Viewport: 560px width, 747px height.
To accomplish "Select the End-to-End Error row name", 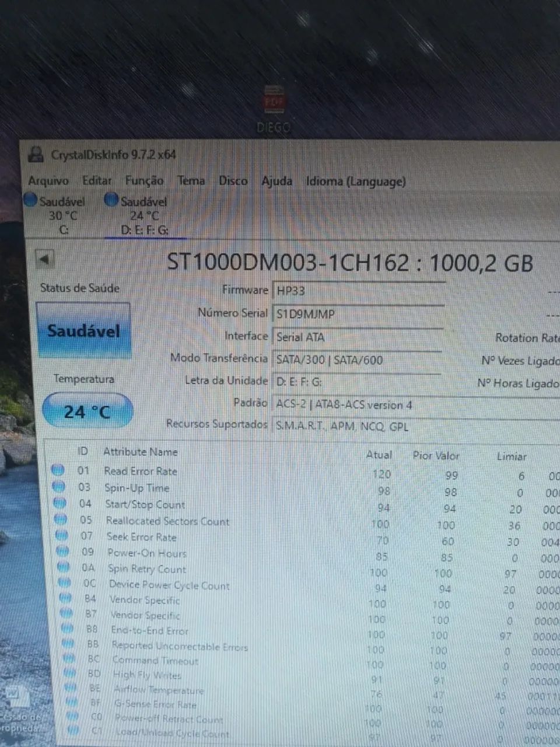I will tap(150, 630).
